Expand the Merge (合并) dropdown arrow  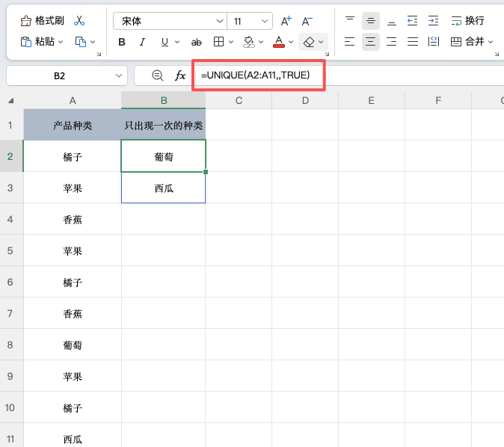coord(491,42)
